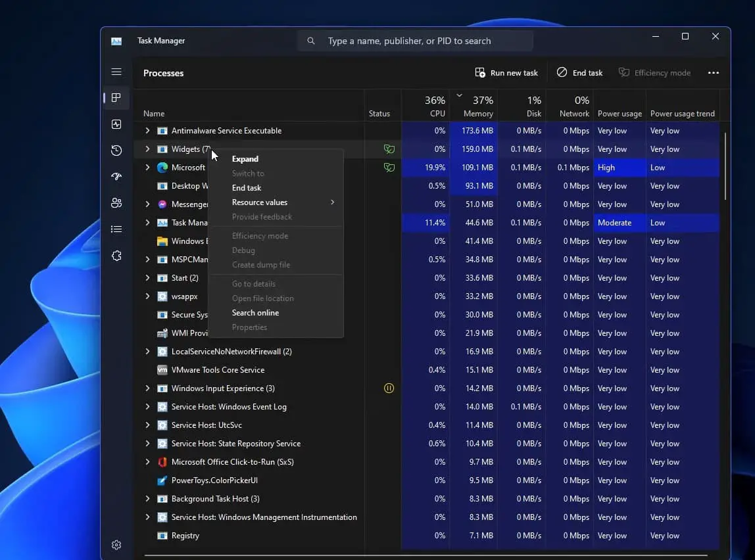This screenshot has height=560, width=755.
Task: Click the efficiency leaf icon on Widgets row
Action: tap(389, 149)
